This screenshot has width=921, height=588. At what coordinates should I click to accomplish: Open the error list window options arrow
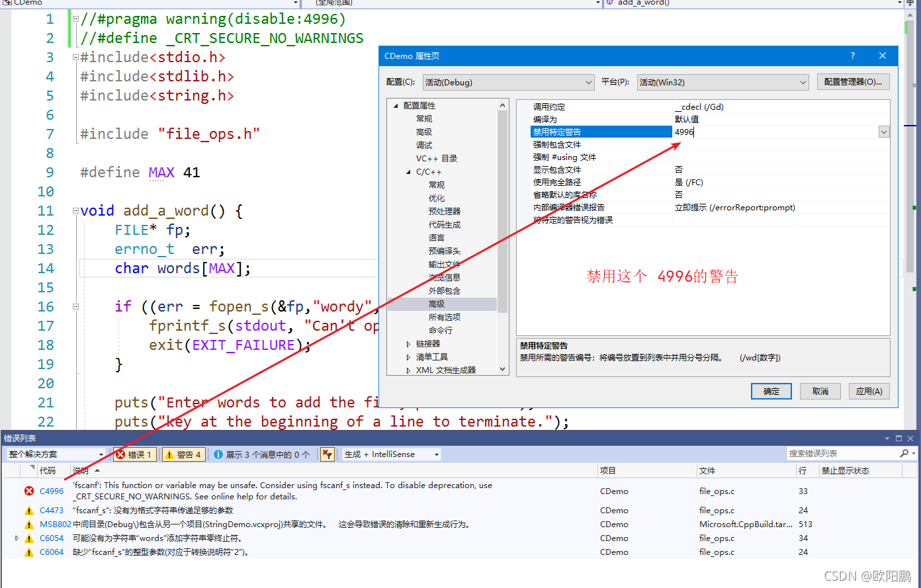click(x=887, y=439)
